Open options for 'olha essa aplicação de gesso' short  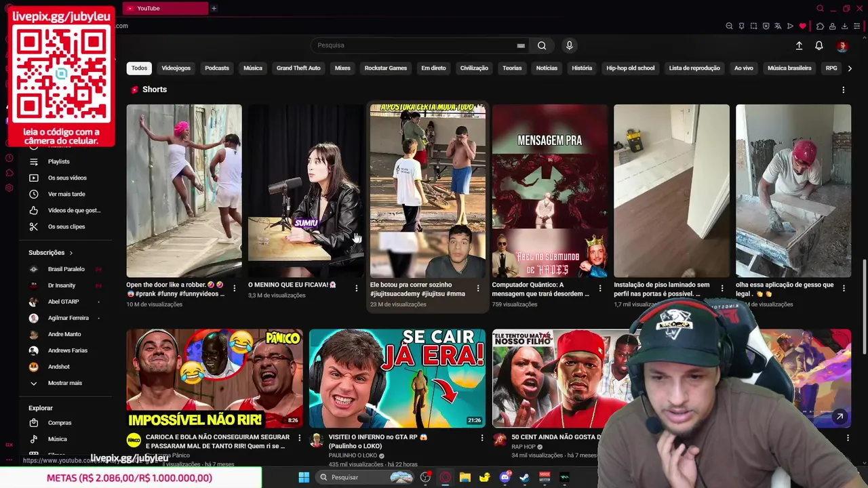844,288
